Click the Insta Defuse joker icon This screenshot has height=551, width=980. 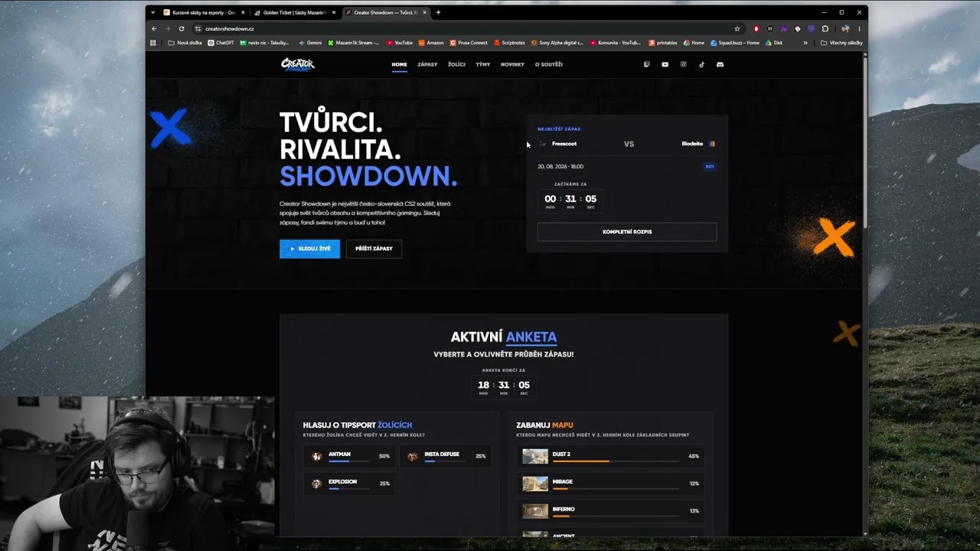click(413, 456)
